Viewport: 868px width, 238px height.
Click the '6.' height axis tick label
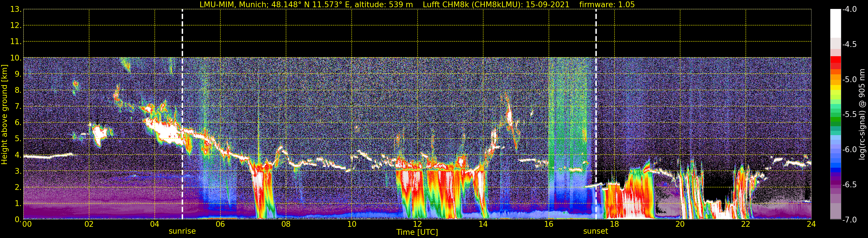tap(18, 123)
